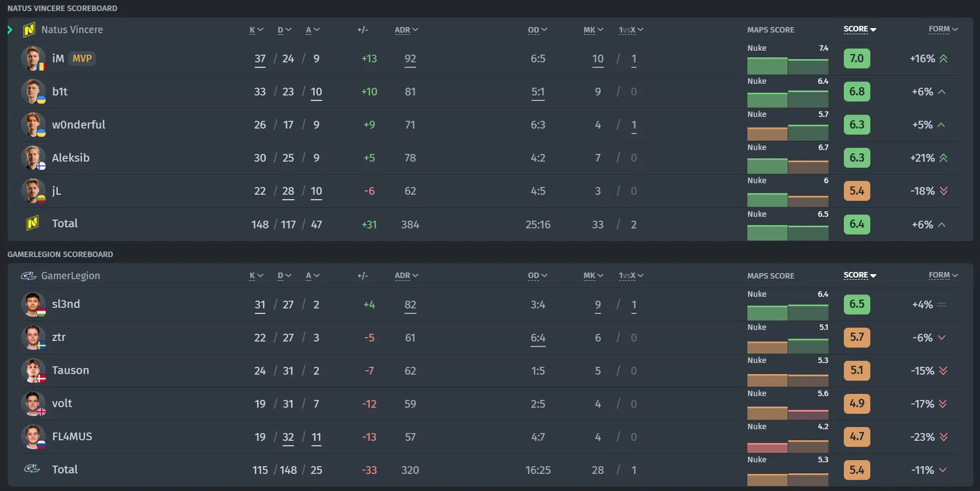Click the GamerLegion team logo icon
Screen dimensions: 980x491
(x=29, y=276)
